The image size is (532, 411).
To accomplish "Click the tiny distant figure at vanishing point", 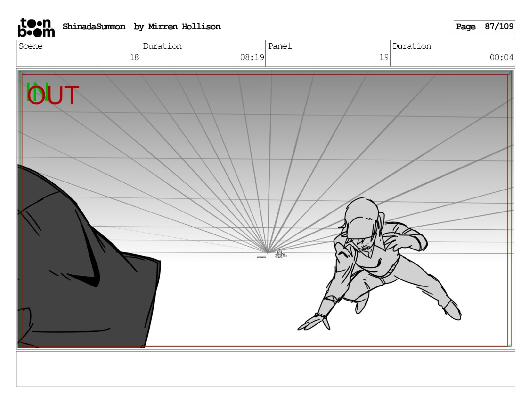I will click(280, 254).
